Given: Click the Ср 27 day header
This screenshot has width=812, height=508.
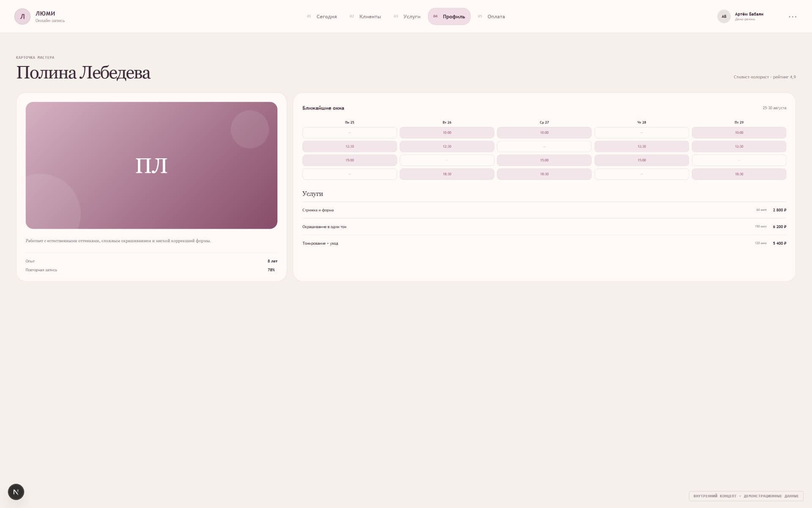Looking at the screenshot, I should coord(544,122).
